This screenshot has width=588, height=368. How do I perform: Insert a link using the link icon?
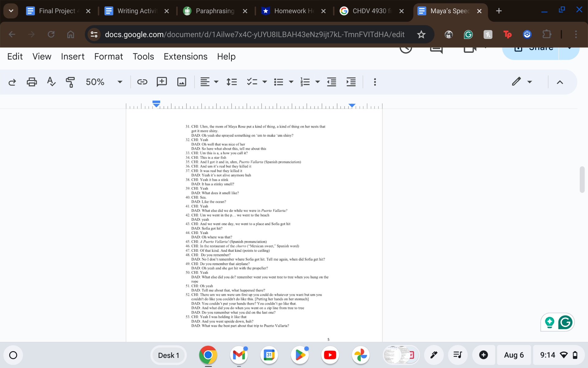[x=142, y=82]
